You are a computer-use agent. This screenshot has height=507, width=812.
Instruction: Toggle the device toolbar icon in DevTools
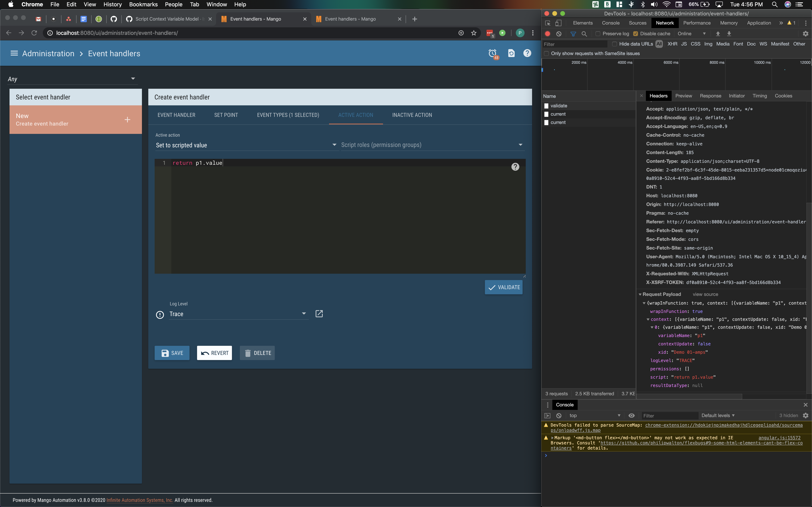[x=558, y=23]
